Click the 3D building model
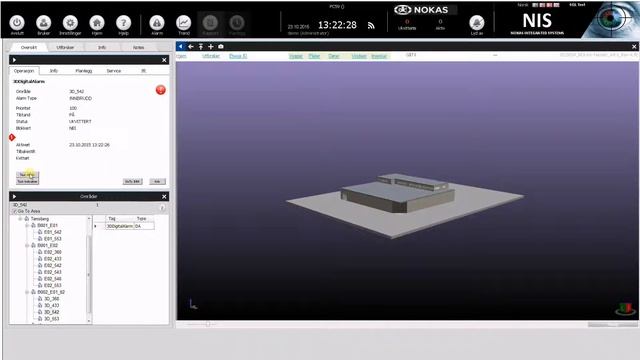This screenshot has width=640, height=360. coord(398,193)
